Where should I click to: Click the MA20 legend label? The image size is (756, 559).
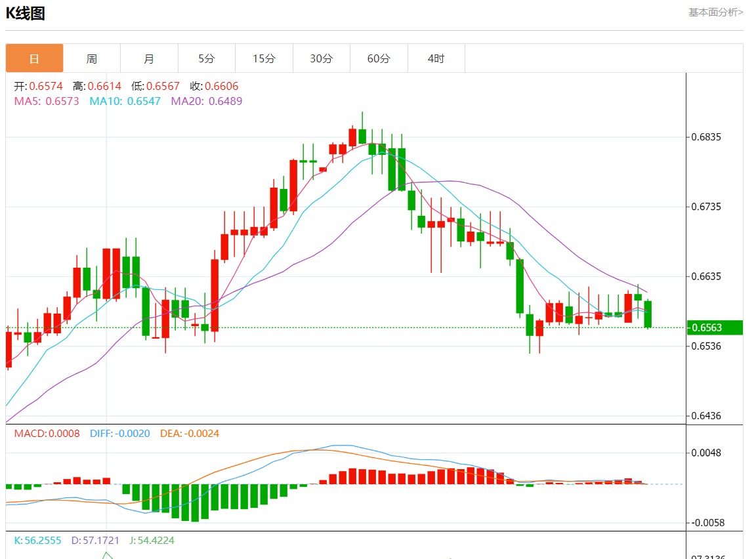tap(206, 101)
